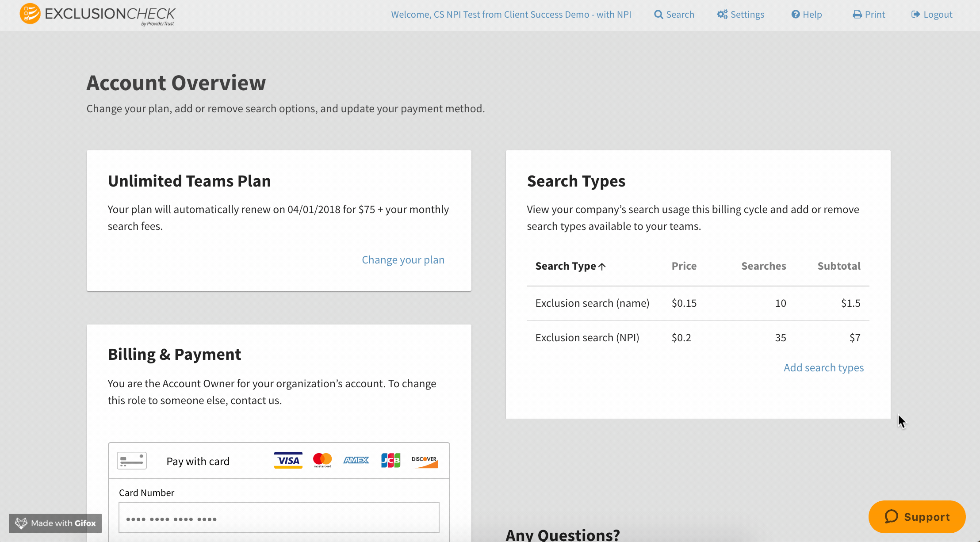Click the Add search types link
The height and width of the screenshot is (542, 980).
click(x=823, y=368)
